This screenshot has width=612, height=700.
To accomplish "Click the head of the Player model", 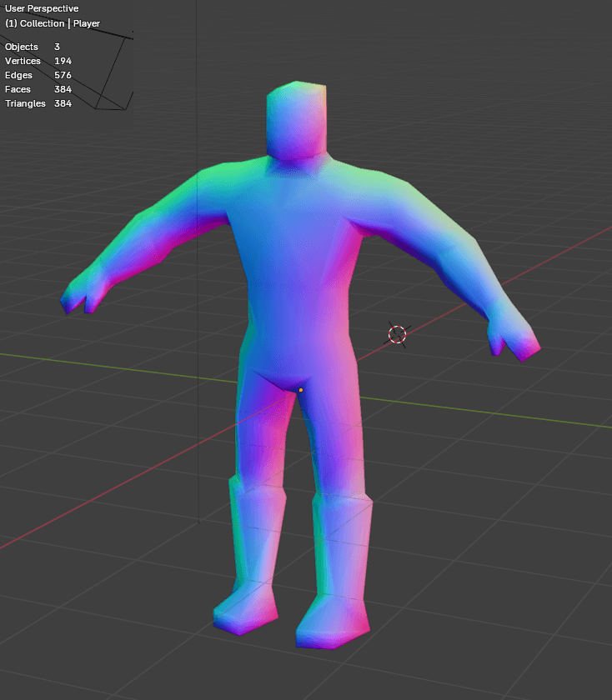I will click(295, 120).
